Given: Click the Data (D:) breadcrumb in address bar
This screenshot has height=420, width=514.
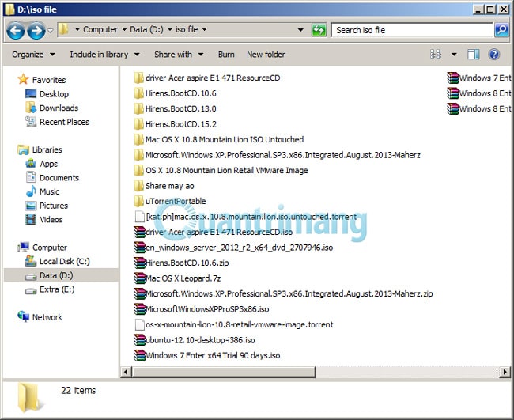Looking at the screenshot, I should (146, 29).
